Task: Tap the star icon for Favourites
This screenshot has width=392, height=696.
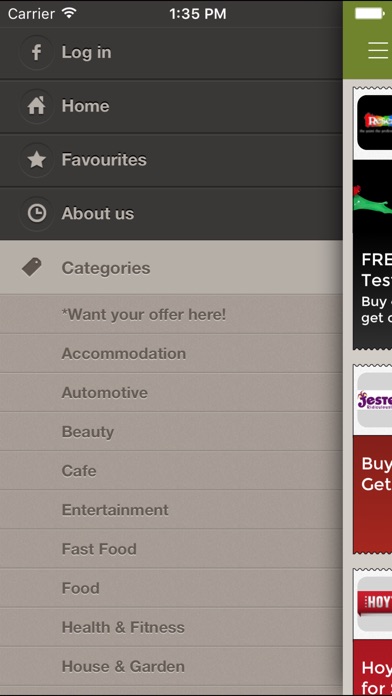Action: 36,160
